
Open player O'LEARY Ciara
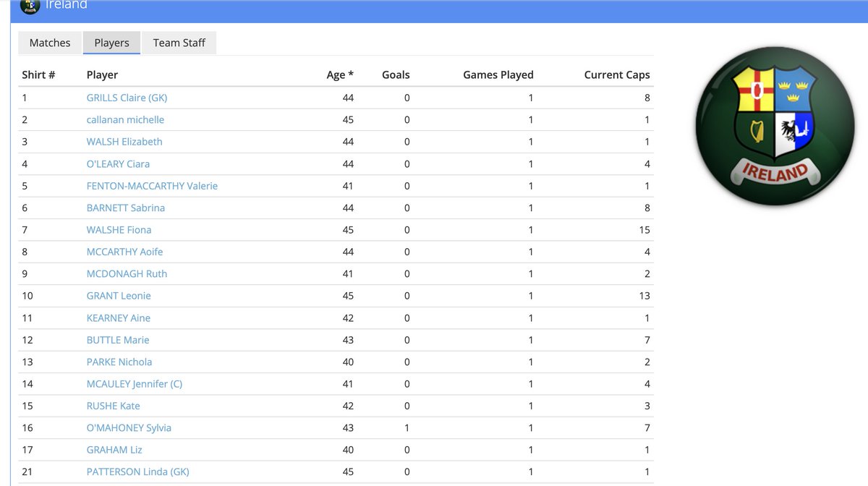coord(118,163)
